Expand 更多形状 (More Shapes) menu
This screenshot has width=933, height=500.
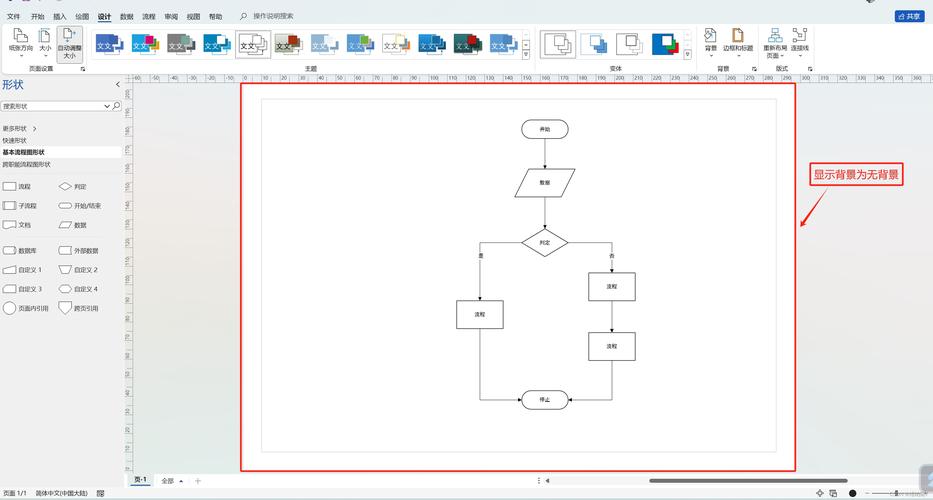pos(20,128)
